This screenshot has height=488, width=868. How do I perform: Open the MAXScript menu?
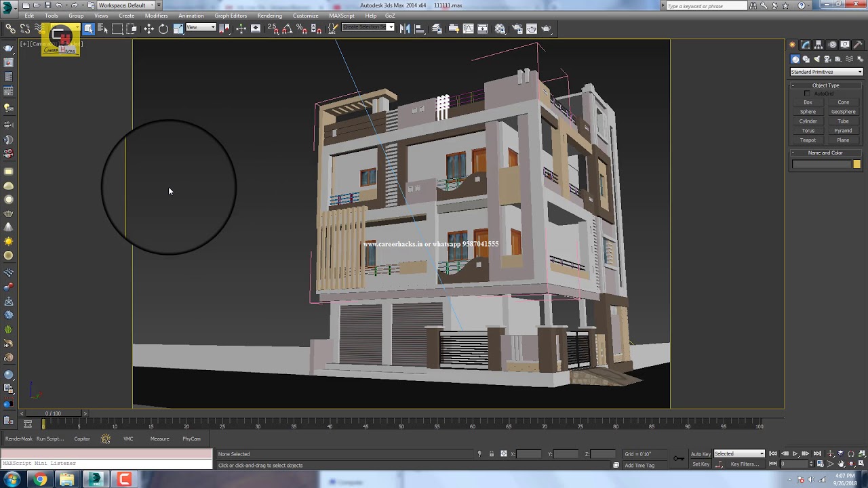coord(342,16)
